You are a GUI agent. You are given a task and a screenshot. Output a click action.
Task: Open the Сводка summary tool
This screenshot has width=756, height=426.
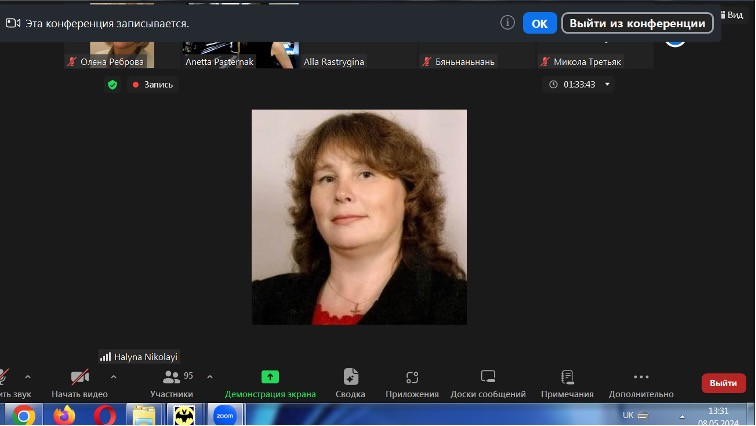[351, 384]
